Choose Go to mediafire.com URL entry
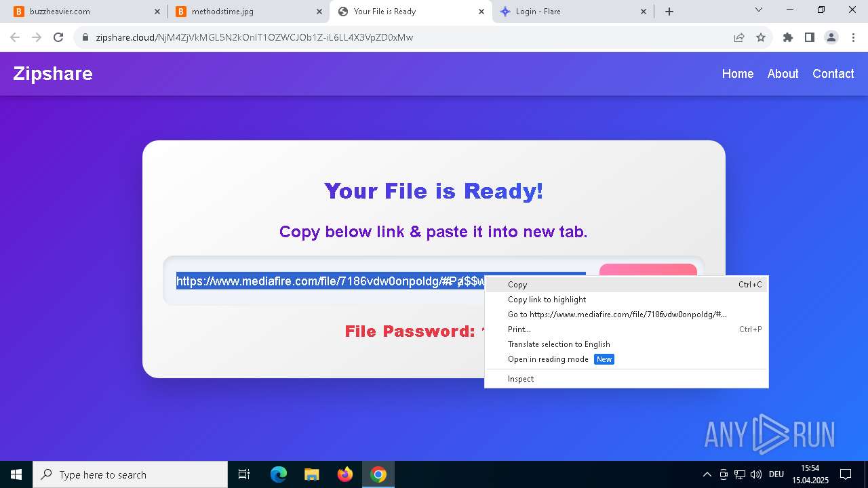The height and width of the screenshot is (488, 868). tap(627, 314)
